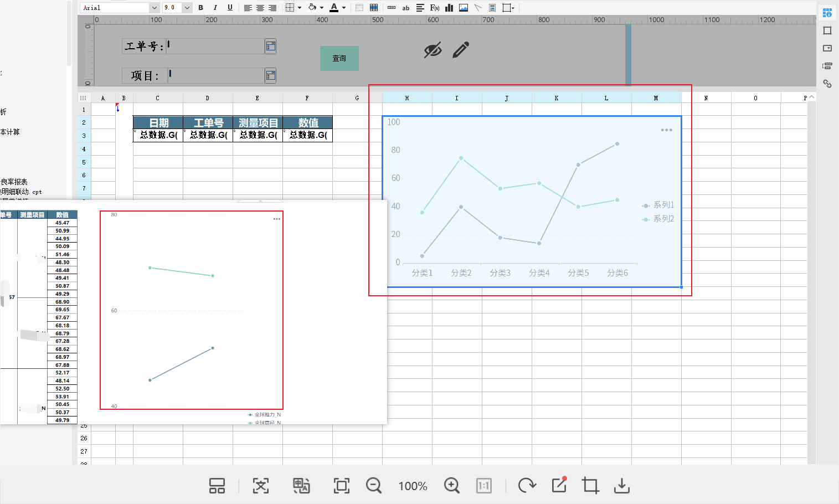The width and height of the screenshot is (839, 504).
Task: Insert a formula with the F(x) icon
Action: pyautogui.click(x=435, y=8)
